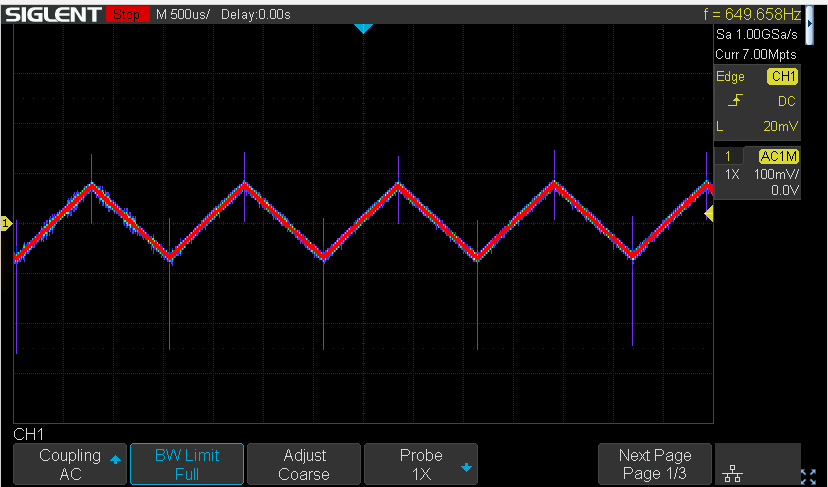Select the BW Limit Full softkey
This screenshot has width=828, height=487.
(187, 464)
